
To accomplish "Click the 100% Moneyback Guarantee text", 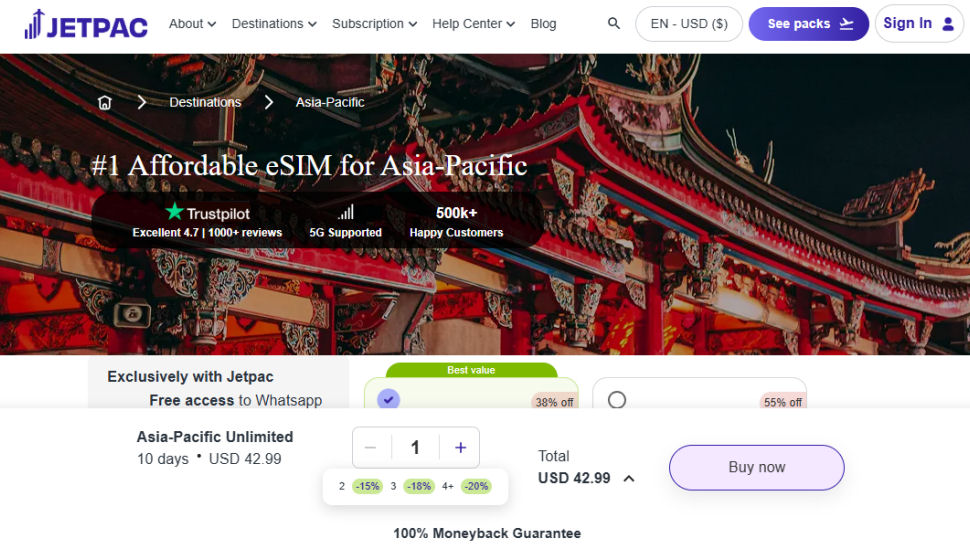I will coord(487,533).
